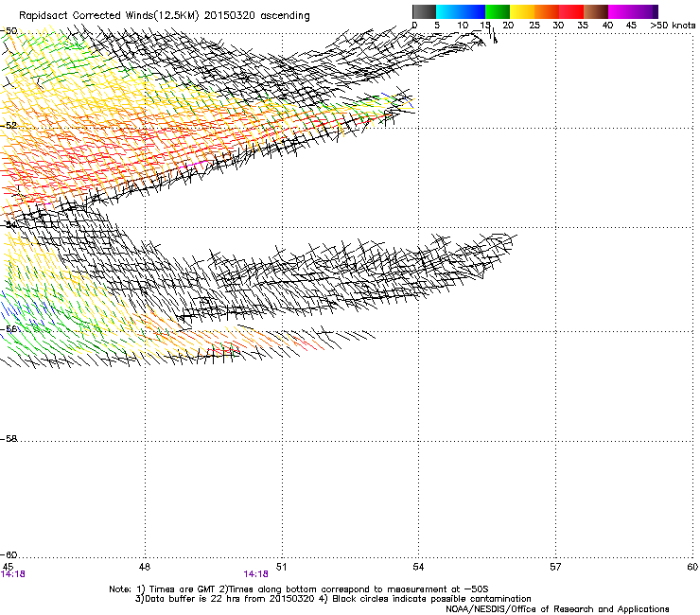Click the longitude label '60'
700x615 pixels.
(x=692, y=567)
